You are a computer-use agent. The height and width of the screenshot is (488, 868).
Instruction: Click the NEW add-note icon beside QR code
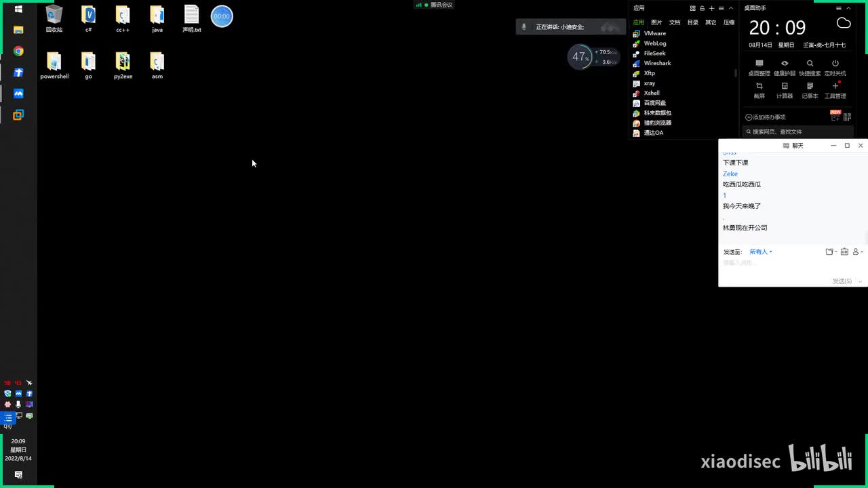coord(835,117)
